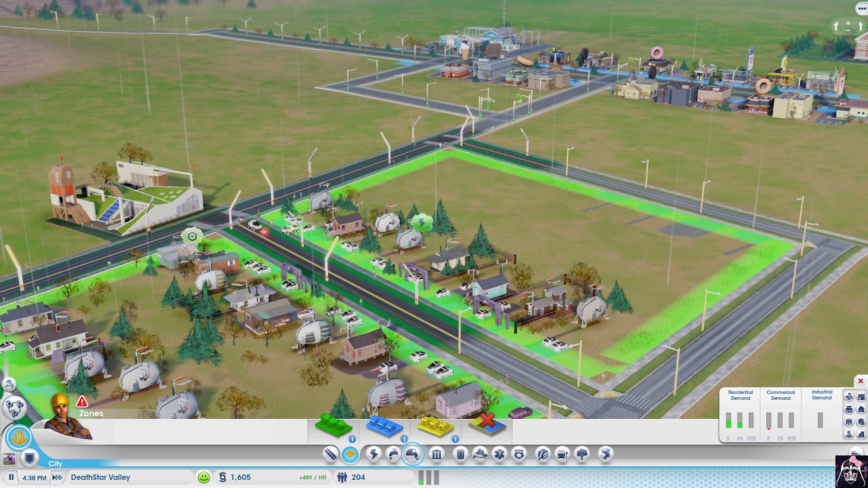
Task: Open info for Residential zone
Action: (x=352, y=439)
